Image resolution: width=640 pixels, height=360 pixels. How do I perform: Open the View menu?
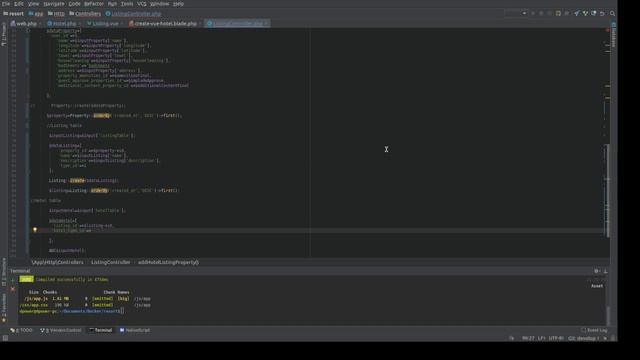pos(33,4)
